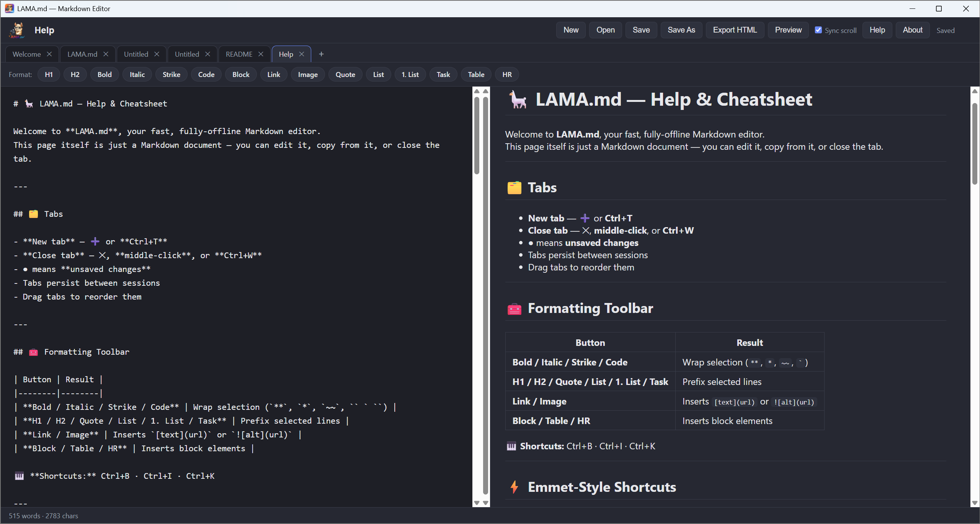Click Save As button

tap(681, 30)
